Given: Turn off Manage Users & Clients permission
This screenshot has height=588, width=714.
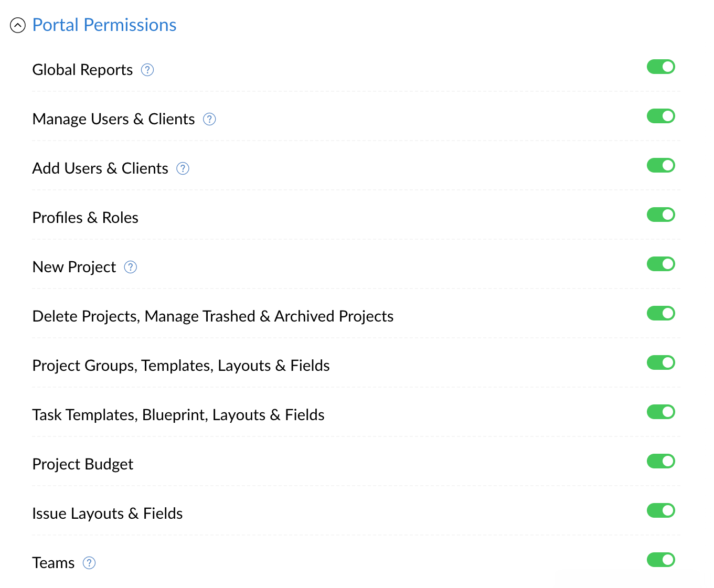Looking at the screenshot, I should (x=660, y=116).
